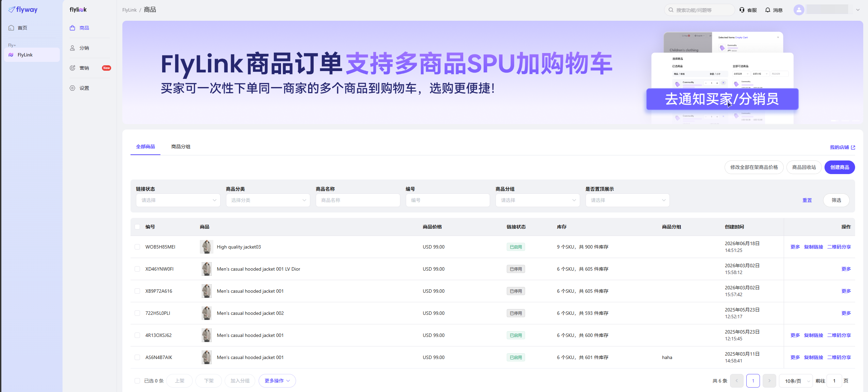This screenshot has height=392, width=868.
Task: Open thumbnail of product 4R13OXSJ62
Action: coord(207,335)
